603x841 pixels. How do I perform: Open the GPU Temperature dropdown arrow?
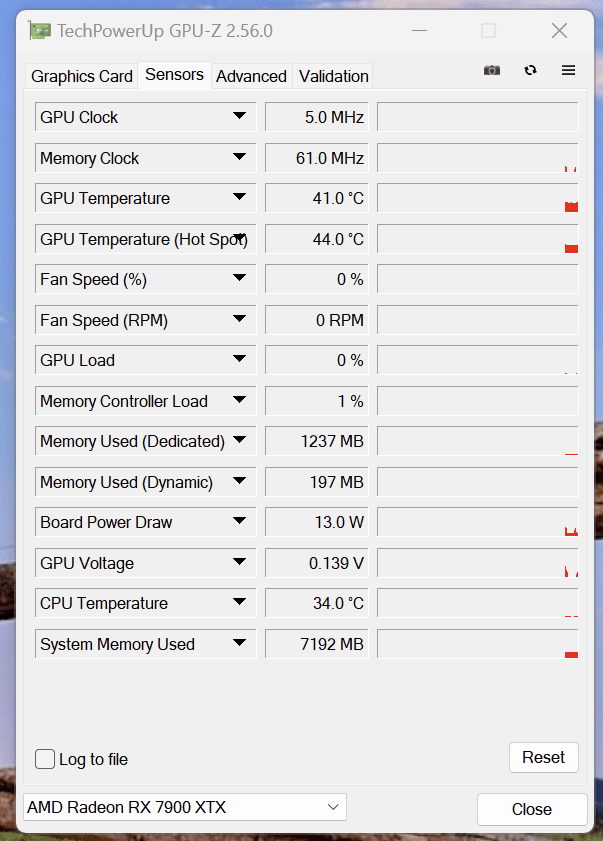coord(239,197)
